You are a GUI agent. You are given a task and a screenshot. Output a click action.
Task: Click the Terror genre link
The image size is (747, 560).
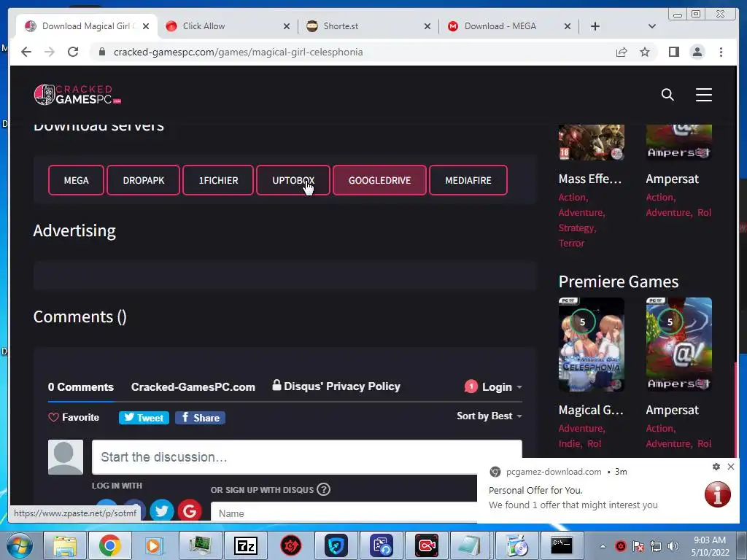571,244
